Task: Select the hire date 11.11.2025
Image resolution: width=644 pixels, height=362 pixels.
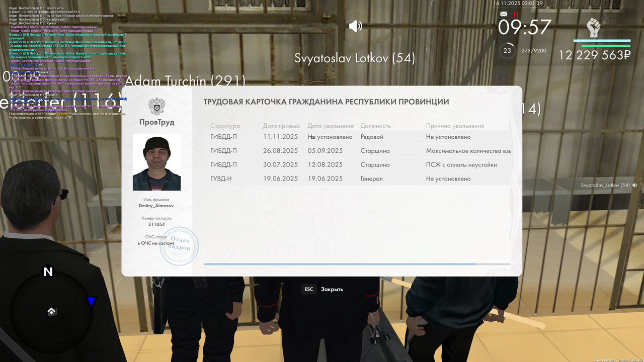Action: click(x=280, y=137)
